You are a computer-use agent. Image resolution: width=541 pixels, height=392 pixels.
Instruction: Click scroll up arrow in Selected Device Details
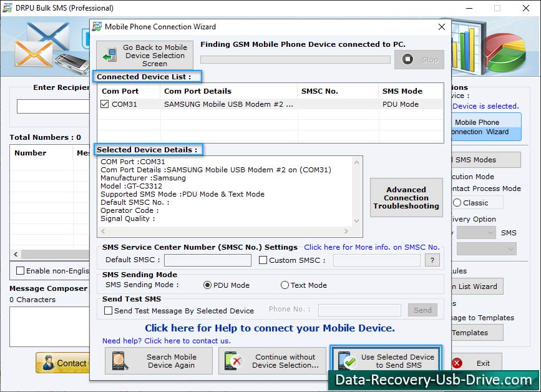[356, 162]
